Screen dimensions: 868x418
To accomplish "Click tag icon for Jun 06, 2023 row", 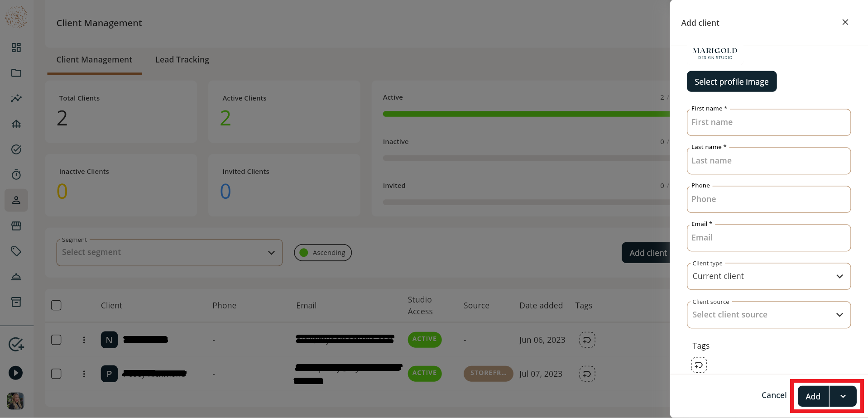I will coord(587,340).
